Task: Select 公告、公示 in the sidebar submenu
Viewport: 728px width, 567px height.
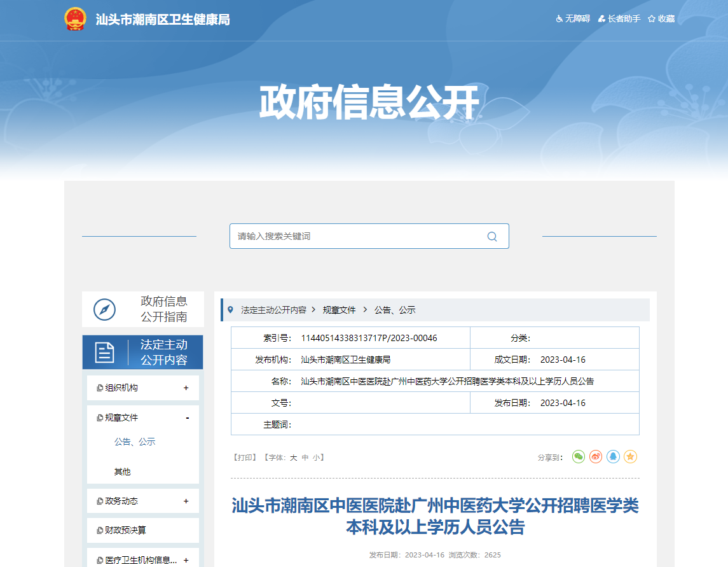Action: pos(135,442)
